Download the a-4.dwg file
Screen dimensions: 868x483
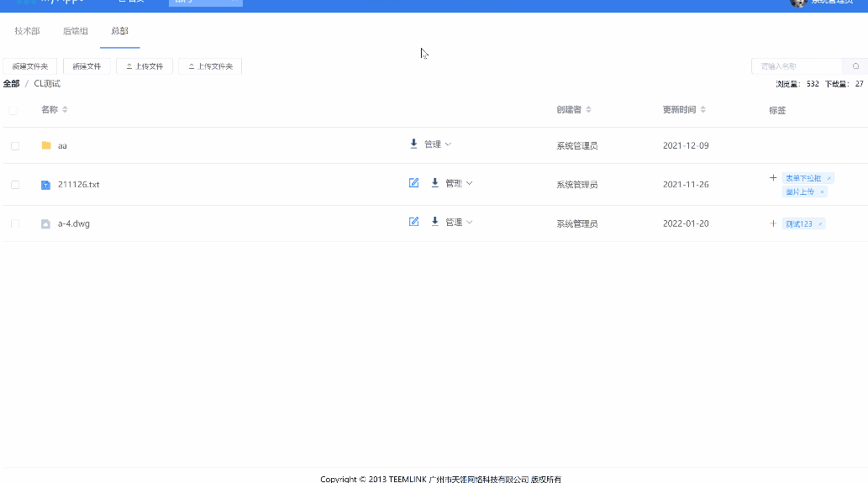click(434, 222)
